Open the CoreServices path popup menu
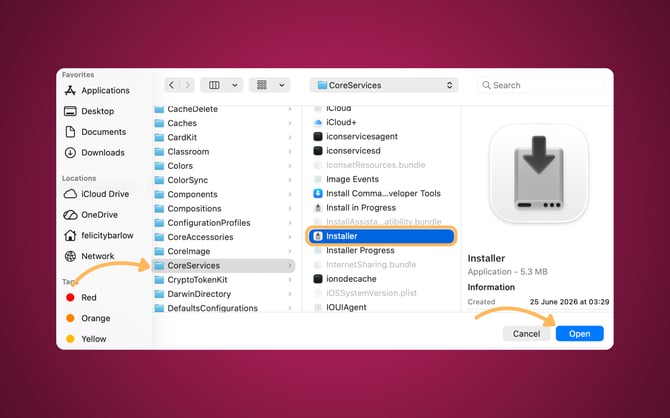 (x=384, y=85)
